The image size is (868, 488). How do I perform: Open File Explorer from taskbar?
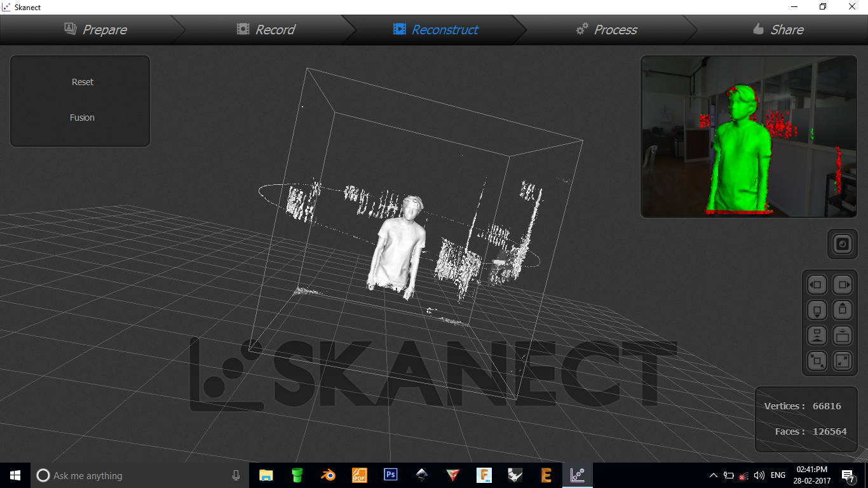pyautogui.click(x=266, y=475)
